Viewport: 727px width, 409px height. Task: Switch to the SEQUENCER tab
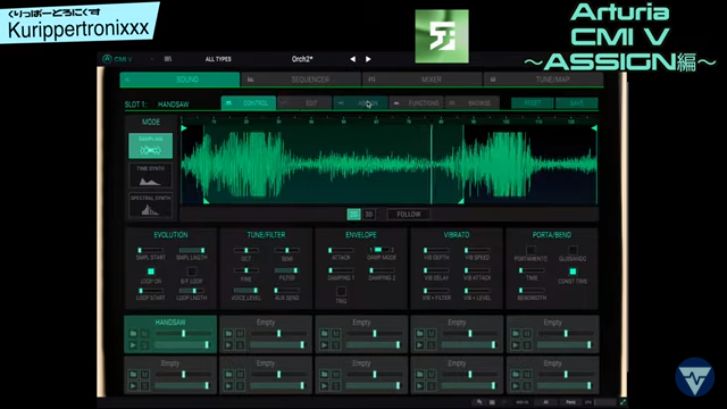pyautogui.click(x=301, y=80)
